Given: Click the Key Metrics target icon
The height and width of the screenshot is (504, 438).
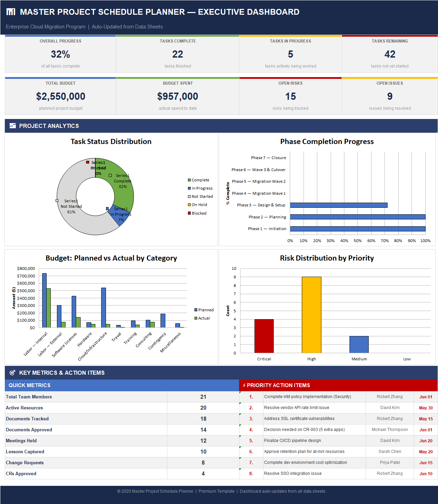Looking at the screenshot, I should point(13,373).
